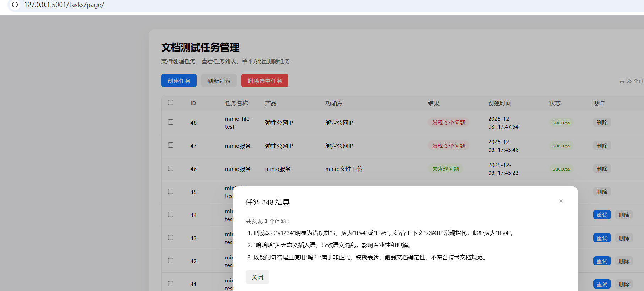This screenshot has width=644, height=291.
Task: Check the checkbox for task ID 44
Action: 171,215
